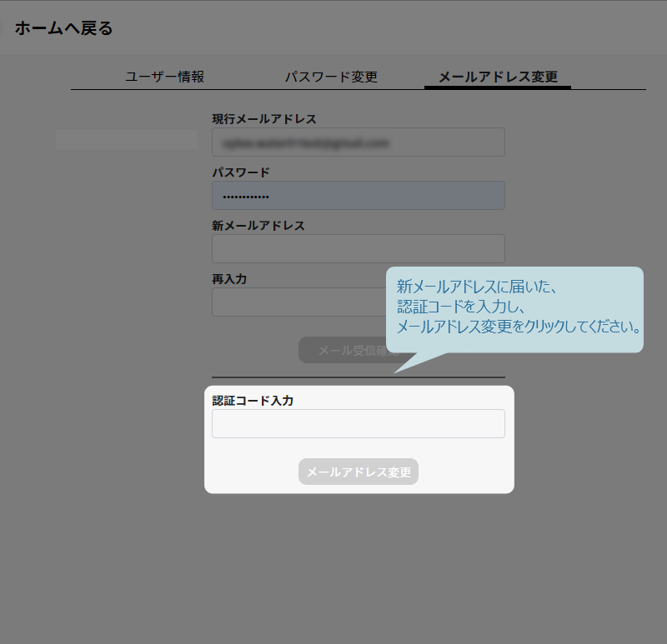667x644 pixels.
Task: Click the 現行メールアドレス field
Action: (359, 142)
